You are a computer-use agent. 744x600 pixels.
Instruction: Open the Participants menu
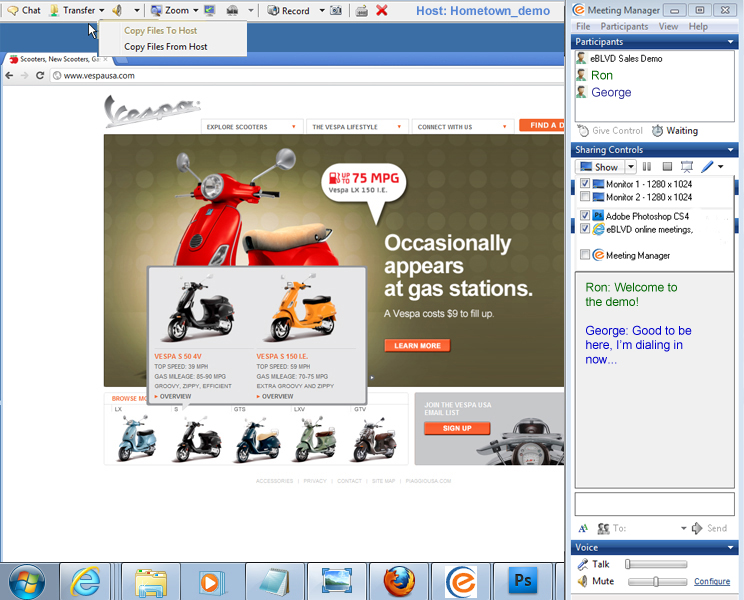(624, 27)
